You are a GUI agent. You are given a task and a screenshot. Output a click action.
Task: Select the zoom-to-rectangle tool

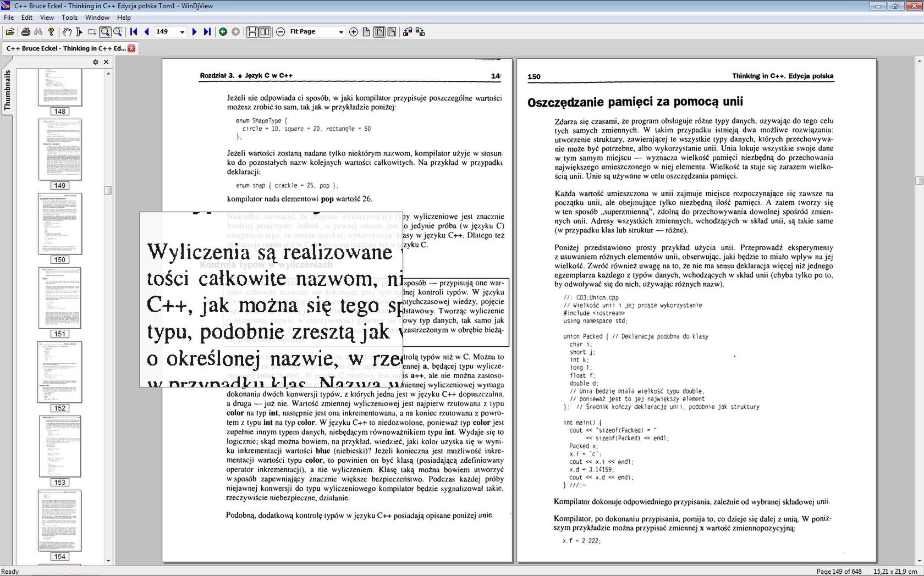tap(117, 32)
